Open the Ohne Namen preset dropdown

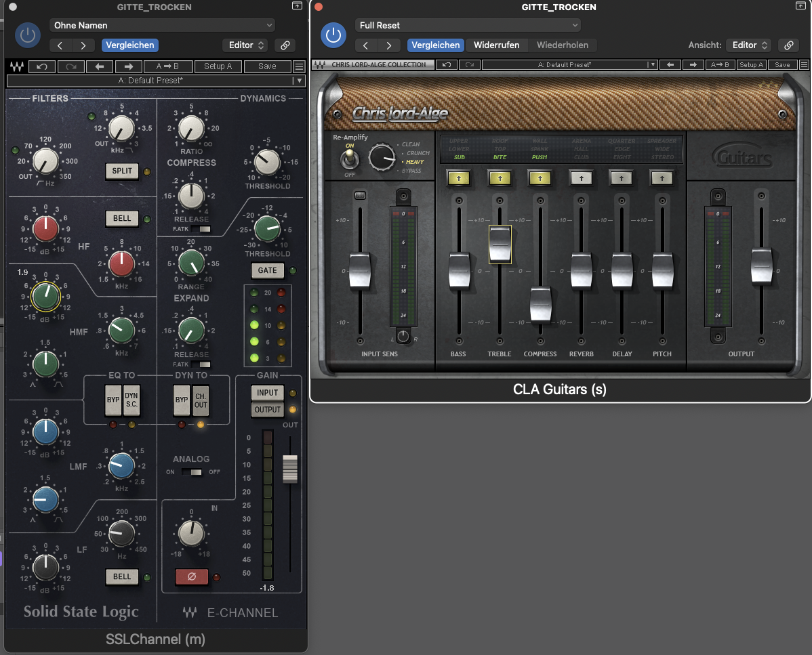tap(162, 25)
